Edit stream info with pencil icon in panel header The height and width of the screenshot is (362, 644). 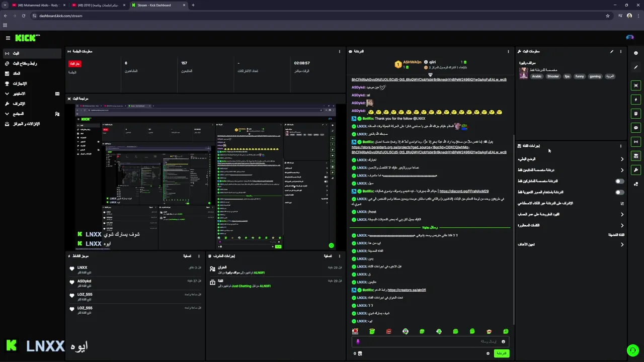[612, 51]
